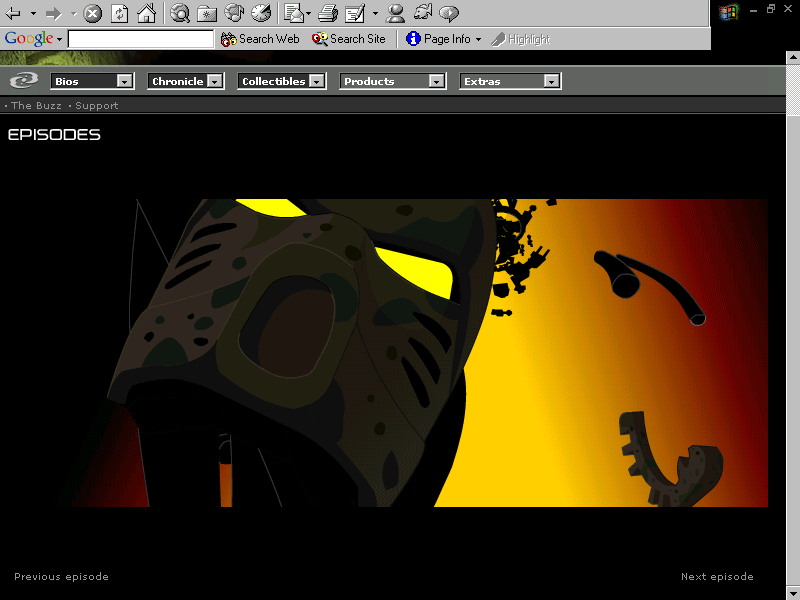
Task: Go to the Next episode link
Action: click(x=717, y=576)
